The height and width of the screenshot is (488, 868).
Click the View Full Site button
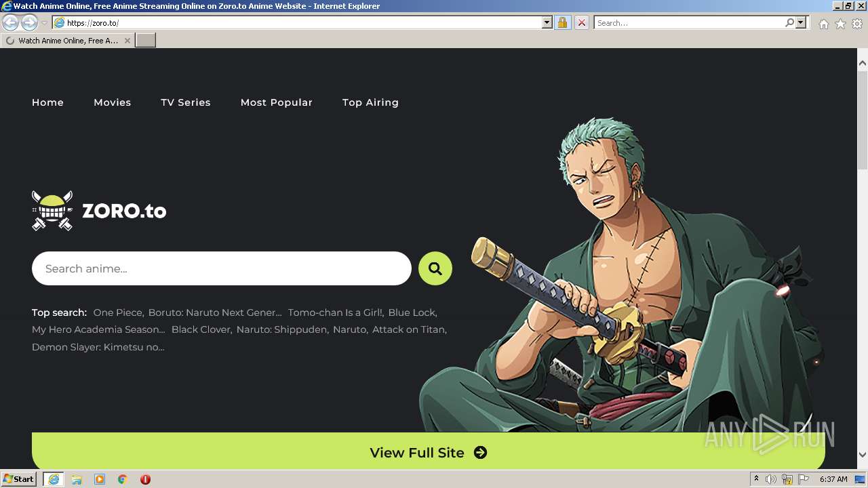(x=429, y=452)
